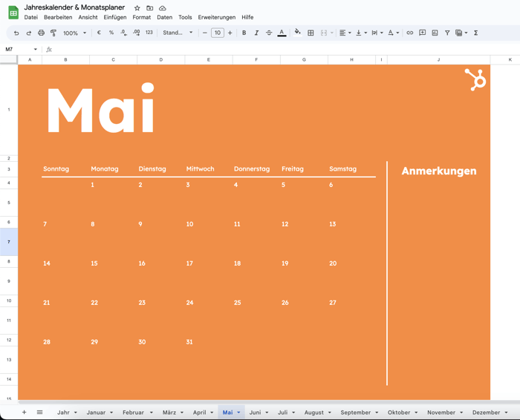The height and width of the screenshot is (420, 520).
Task: Decrease font size with minus button
Action: click(x=204, y=33)
